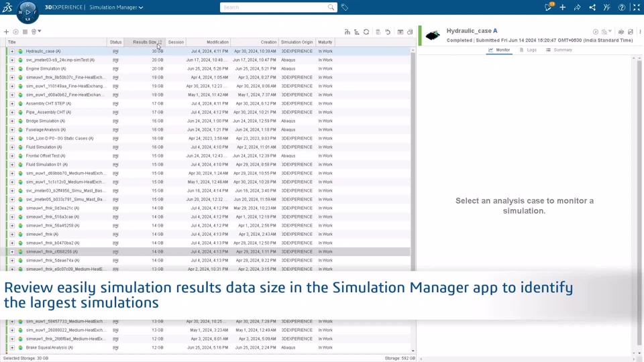
Task: Select svc_jmeter03-s9_24x.inp-simTest (A) row
Action: coord(208,60)
